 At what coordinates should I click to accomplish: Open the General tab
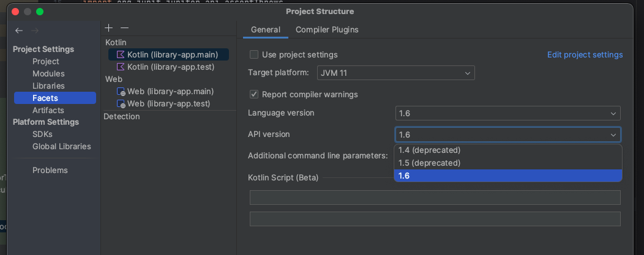266,29
